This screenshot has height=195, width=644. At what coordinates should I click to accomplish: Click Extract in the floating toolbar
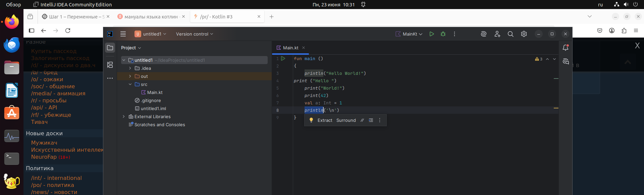coord(325,120)
